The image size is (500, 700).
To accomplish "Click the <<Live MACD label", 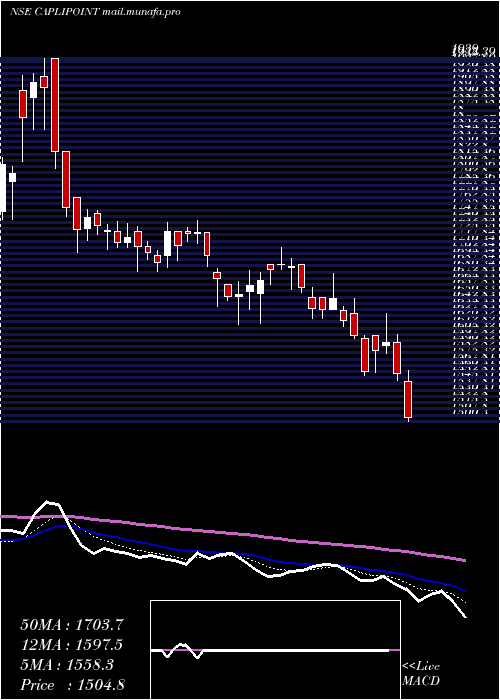I will click(421, 674).
